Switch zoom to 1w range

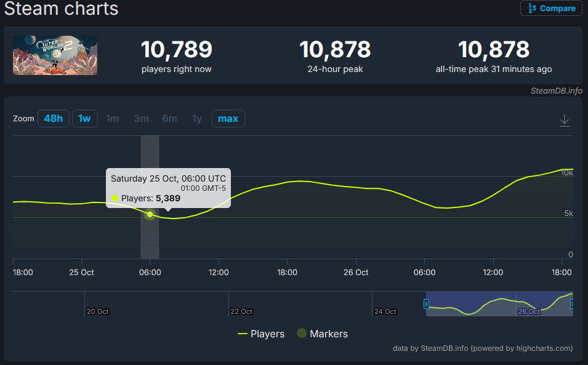(x=84, y=118)
